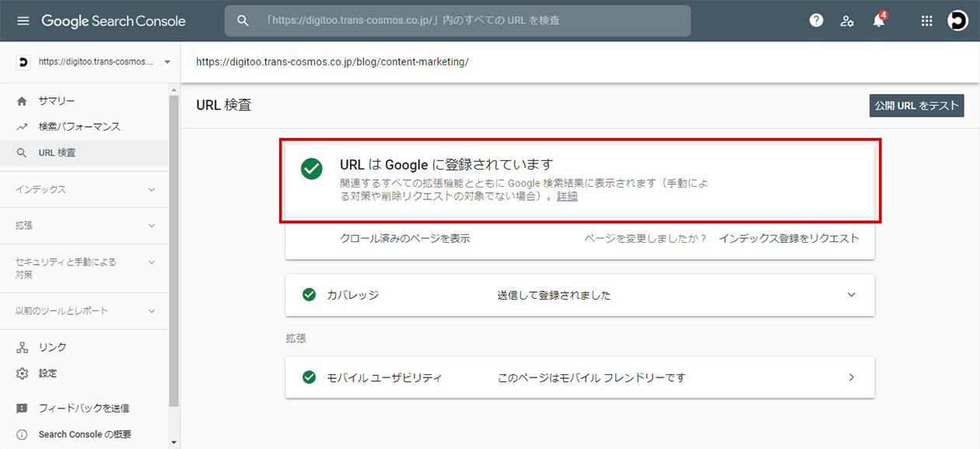The width and height of the screenshot is (980, 449).
Task: Open モバイル ユーザビリティ details arrow
Action: click(851, 377)
